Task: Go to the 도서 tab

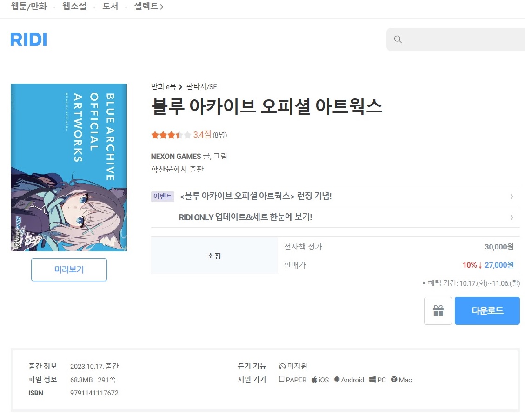Action: (x=110, y=7)
